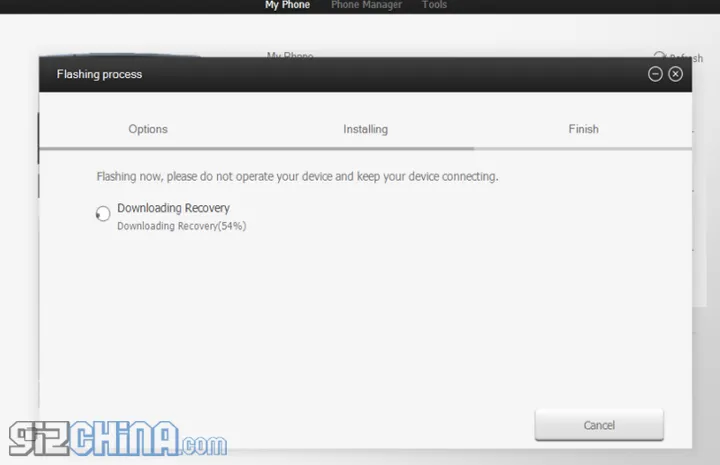Viewport: 720px width, 465px height.
Task: Minimize the Flashing process dialog
Action: pyautogui.click(x=655, y=74)
